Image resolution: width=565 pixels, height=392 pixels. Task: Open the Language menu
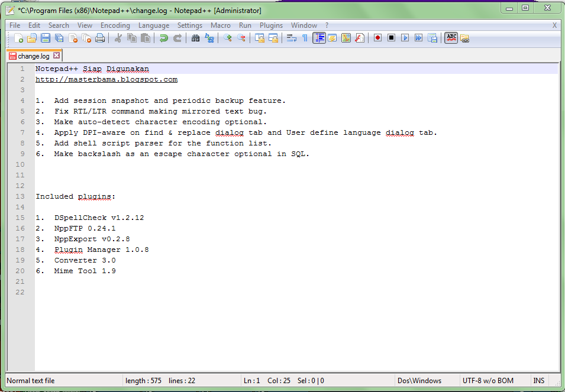pyautogui.click(x=154, y=25)
